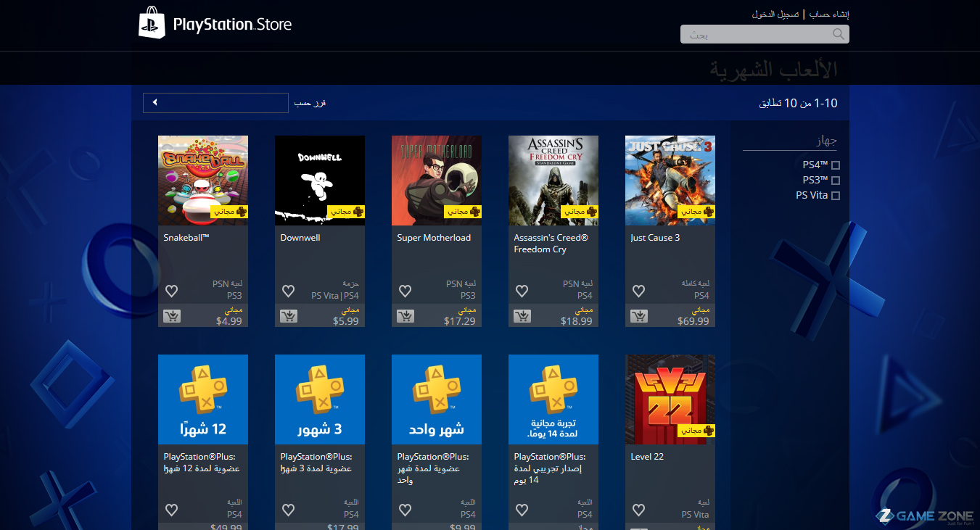This screenshot has width=980, height=530.
Task: Wishlist heart for PlayStation Plus 3-month membership
Action: (288, 510)
